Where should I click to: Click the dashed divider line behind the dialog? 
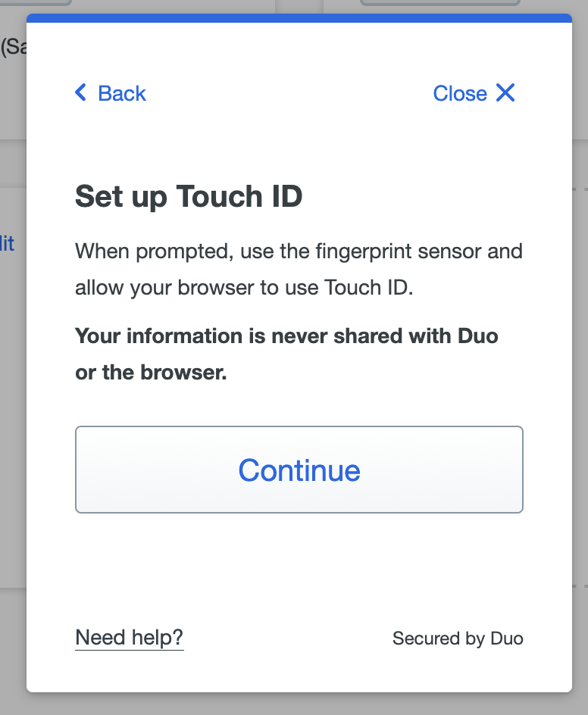coord(580,189)
